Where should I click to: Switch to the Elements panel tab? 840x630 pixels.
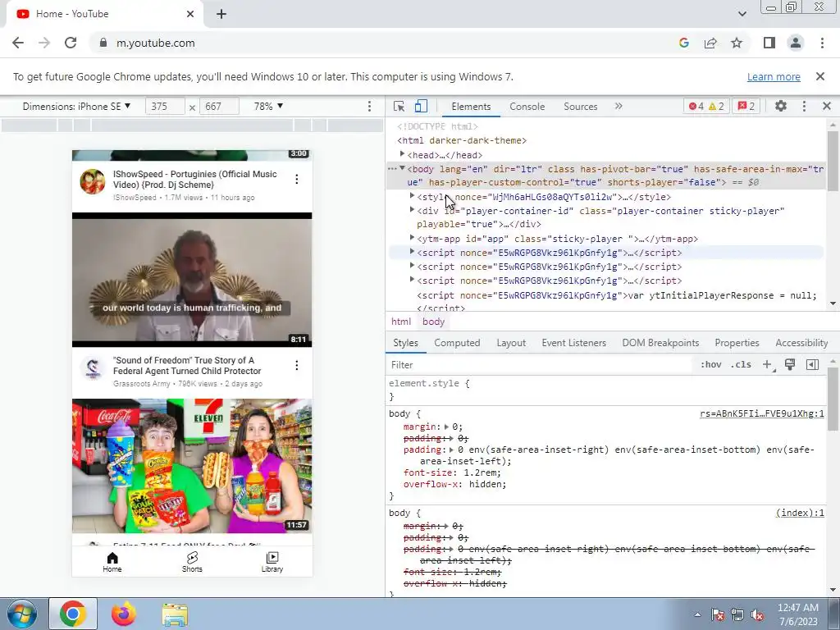click(x=471, y=106)
